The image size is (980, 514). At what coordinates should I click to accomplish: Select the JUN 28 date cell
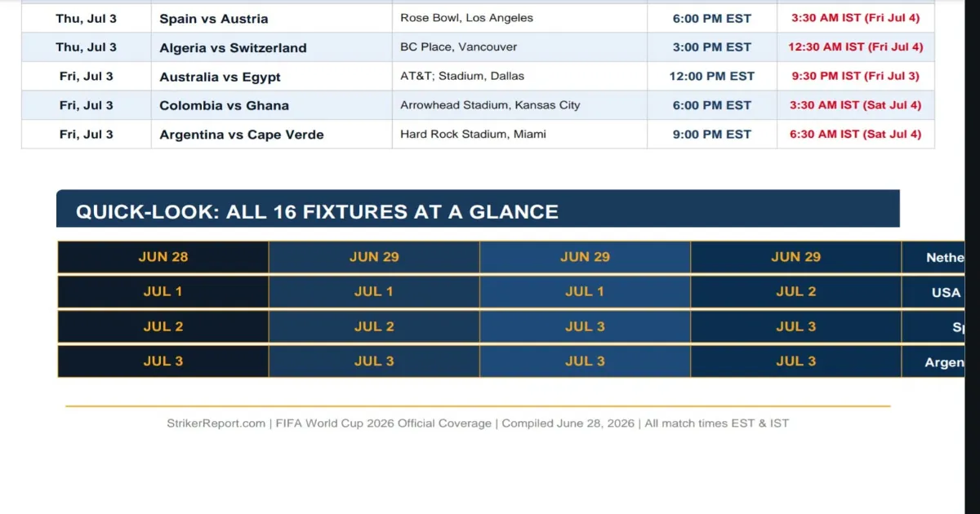[x=163, y=257]
